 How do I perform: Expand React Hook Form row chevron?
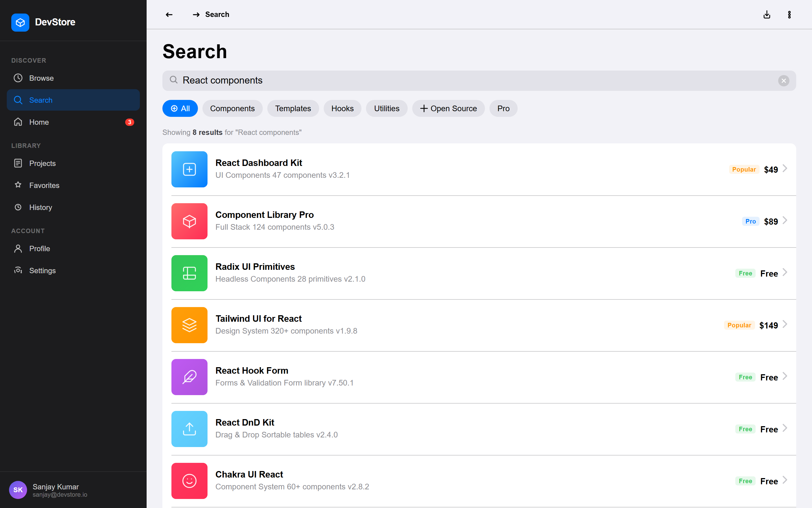785,376
